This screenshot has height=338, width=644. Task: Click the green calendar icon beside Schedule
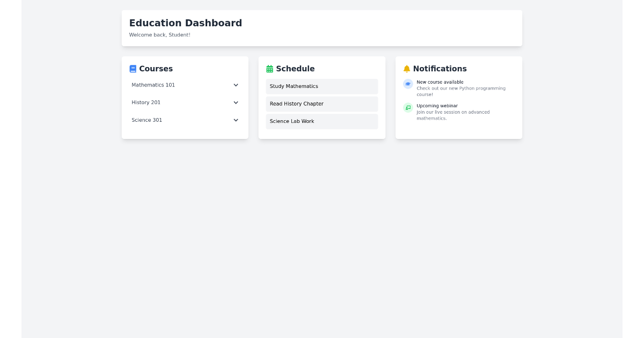269,69
